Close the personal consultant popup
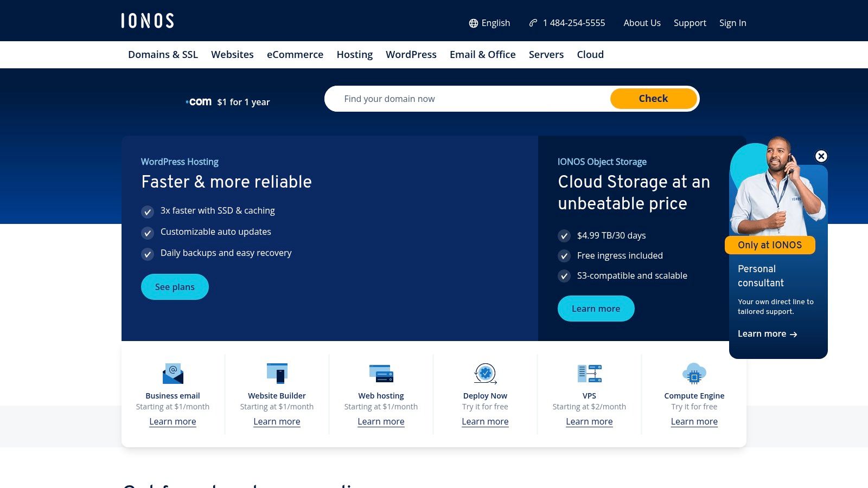 [x=821, y=156]
